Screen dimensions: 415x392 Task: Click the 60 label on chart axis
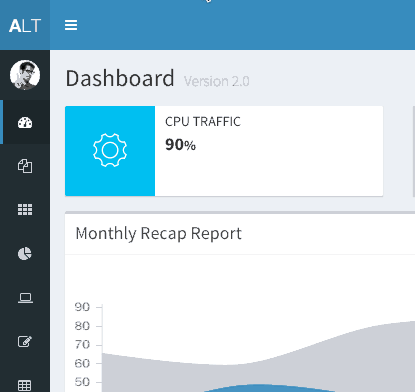82,363
